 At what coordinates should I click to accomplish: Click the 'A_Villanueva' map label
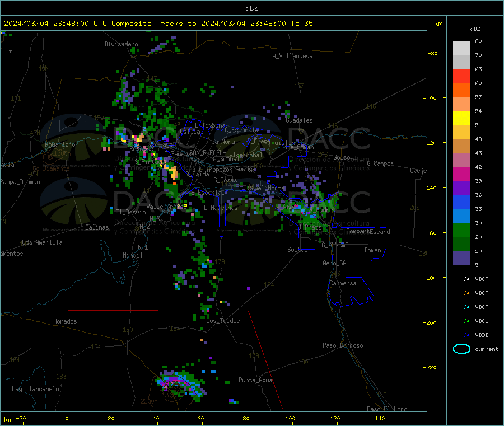(x=292, y=56)
